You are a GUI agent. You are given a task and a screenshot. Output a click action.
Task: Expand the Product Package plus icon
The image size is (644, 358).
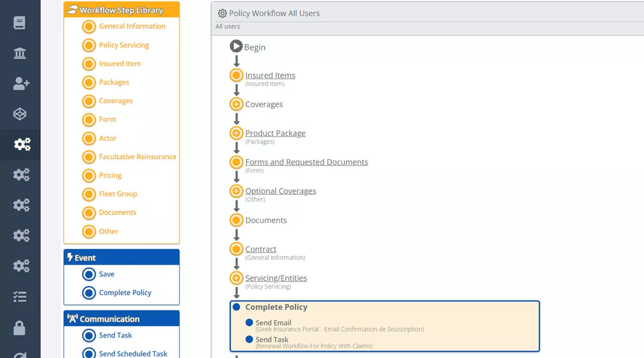[236, 133]
